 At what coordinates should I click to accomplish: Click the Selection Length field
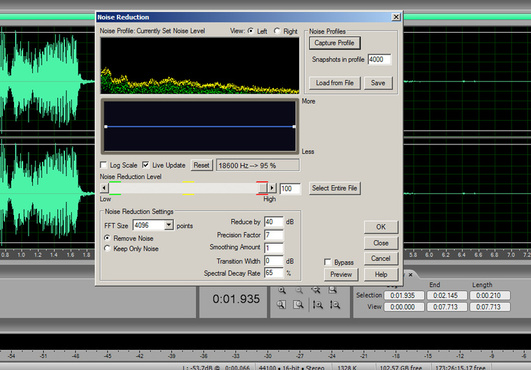(489, 296)
